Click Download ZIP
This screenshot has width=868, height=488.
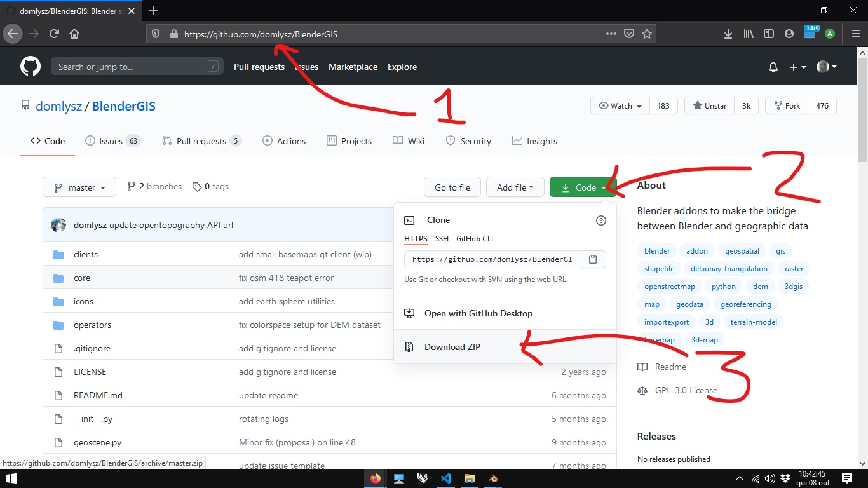[452, 347]
